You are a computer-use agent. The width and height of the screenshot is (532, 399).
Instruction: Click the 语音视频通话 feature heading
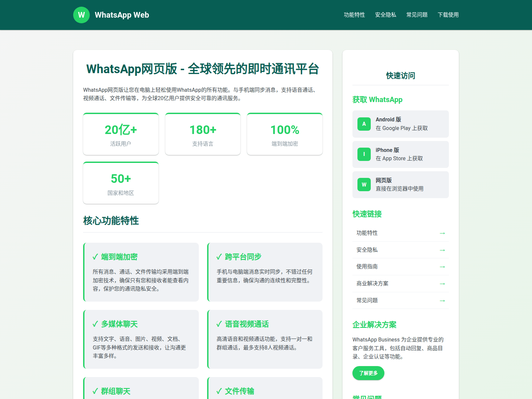[247, 324]
